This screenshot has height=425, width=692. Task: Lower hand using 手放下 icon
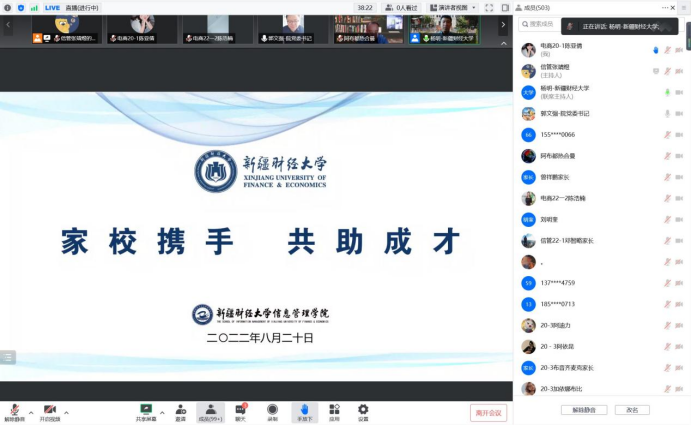[304, 409]
